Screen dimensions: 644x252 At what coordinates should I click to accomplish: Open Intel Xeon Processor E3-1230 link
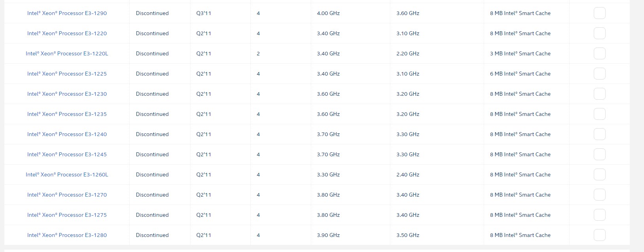[x=67, y=94]
